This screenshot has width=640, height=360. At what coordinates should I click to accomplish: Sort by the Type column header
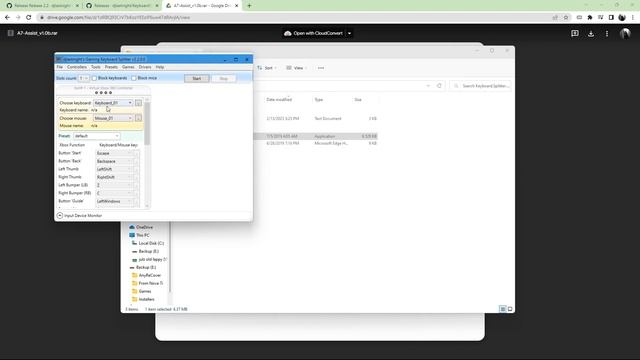coord(319,100)
